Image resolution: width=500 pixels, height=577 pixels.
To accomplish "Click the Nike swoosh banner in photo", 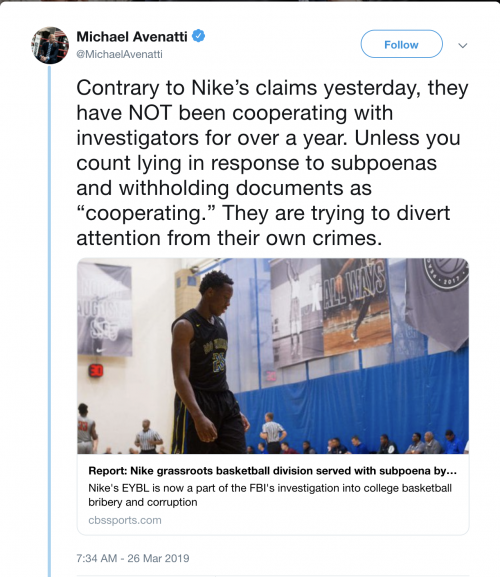I will pyautogui.click(x=104, y=310).
